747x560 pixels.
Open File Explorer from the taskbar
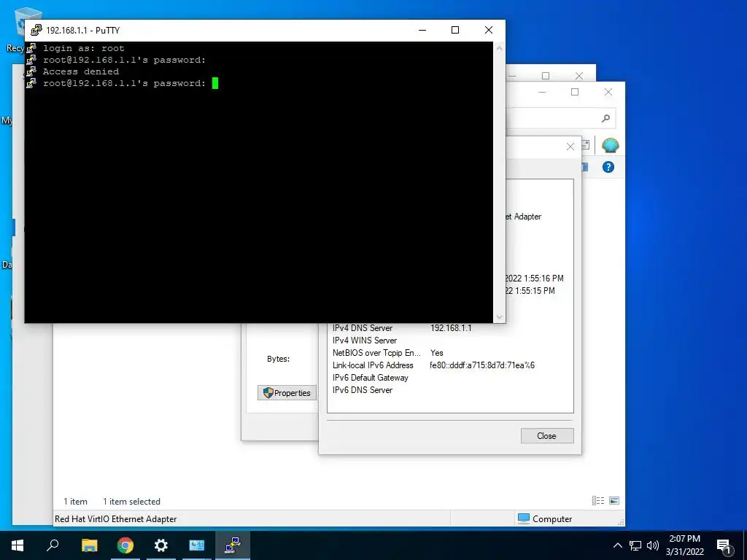click(x=89, y=545)
